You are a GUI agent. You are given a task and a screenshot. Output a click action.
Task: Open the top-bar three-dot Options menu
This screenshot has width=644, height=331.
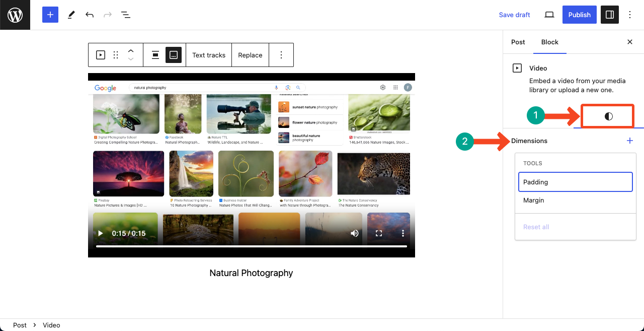[630, 15]
